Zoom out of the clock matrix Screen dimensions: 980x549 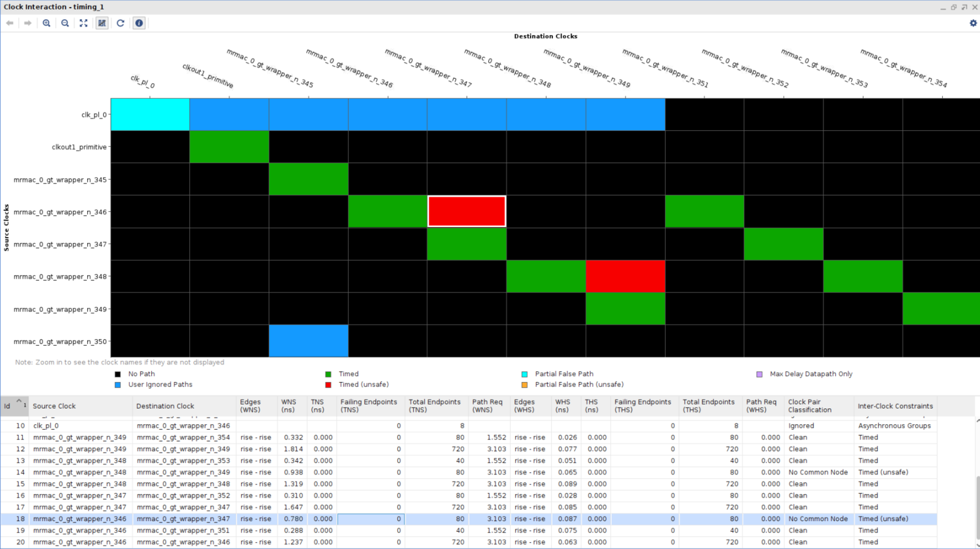(64, 23)
